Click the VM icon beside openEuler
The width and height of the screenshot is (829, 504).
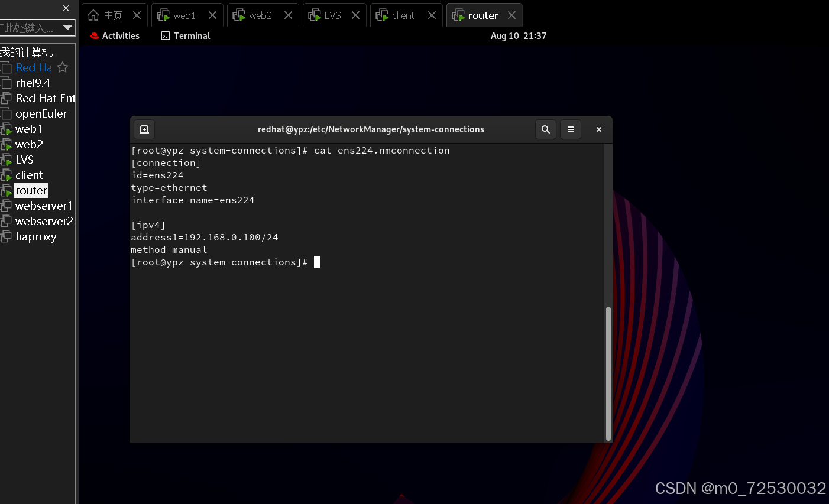tap(6, 113)
